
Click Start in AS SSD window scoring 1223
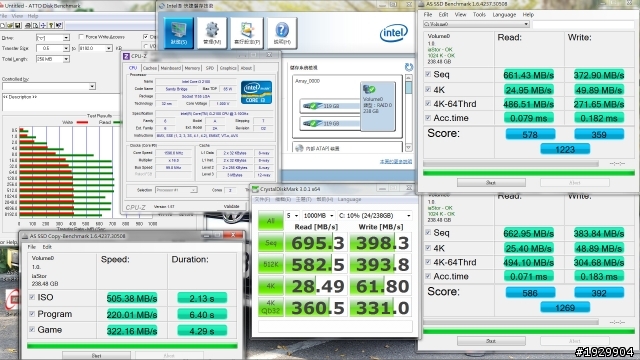click(491, 182)
